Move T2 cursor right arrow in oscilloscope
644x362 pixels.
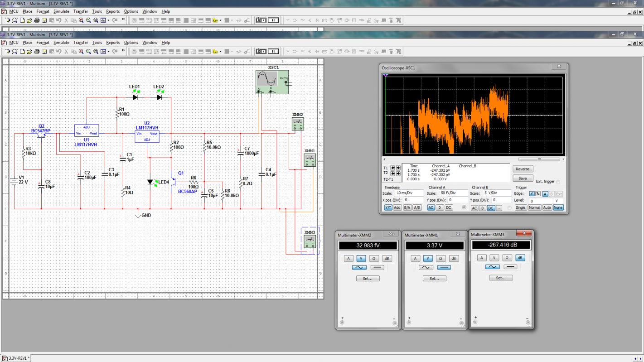coord(398,173)
